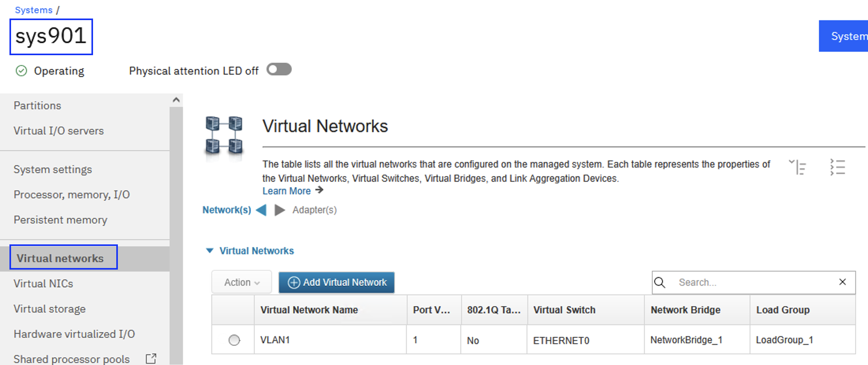Open the Action dropdown menu
The width and height of the screenshot is (868, 365).
242,283
